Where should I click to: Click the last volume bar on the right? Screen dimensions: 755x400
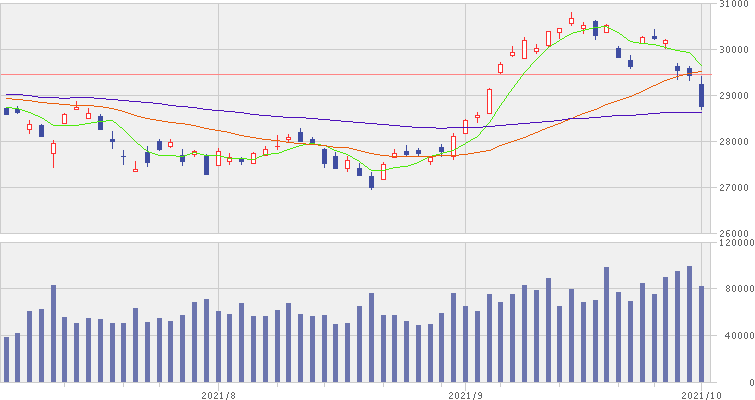coord(701,334)
